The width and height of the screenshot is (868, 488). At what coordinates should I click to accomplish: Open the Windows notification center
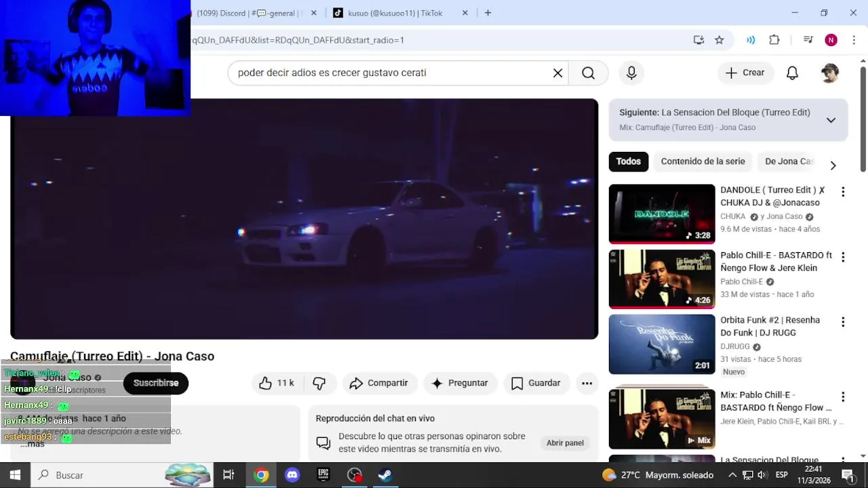coord(847,475)
